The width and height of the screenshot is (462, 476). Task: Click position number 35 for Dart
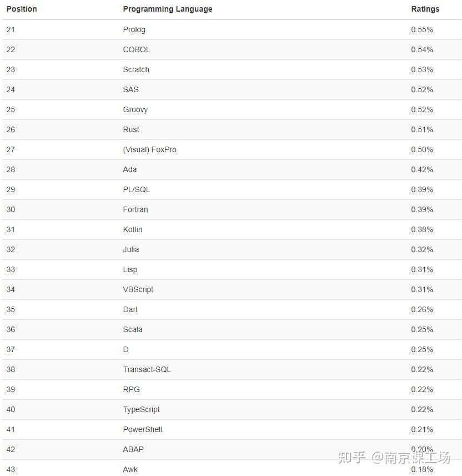pos(11,309)
